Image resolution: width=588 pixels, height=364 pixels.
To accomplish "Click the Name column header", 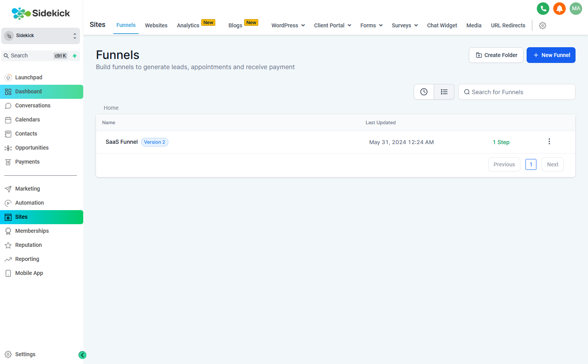I will point(109,123).
